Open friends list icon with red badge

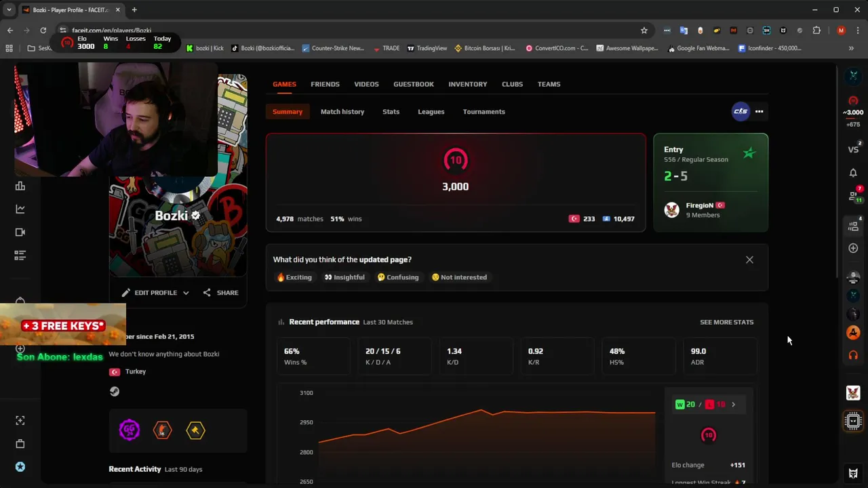pos(854,196)
